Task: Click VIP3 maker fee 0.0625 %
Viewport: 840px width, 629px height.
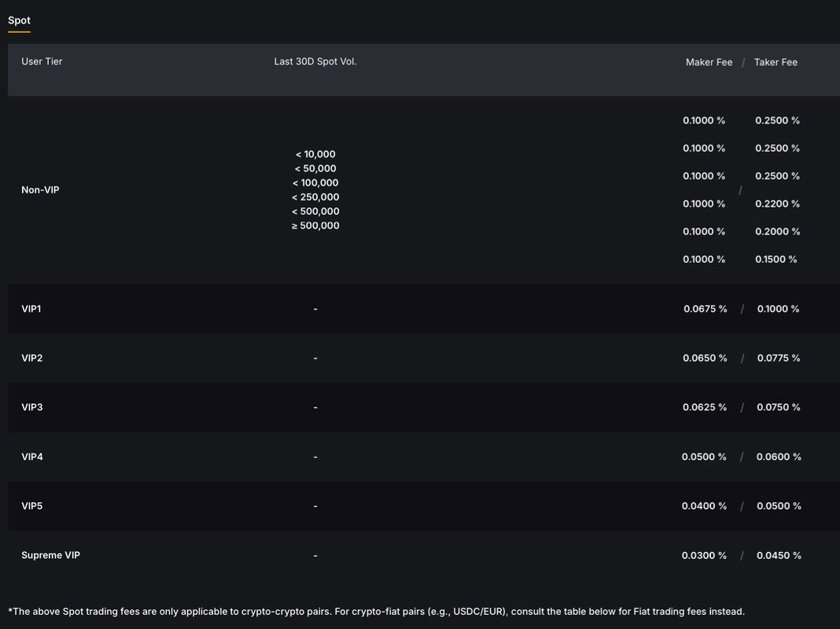Action: tap(705, 407)
